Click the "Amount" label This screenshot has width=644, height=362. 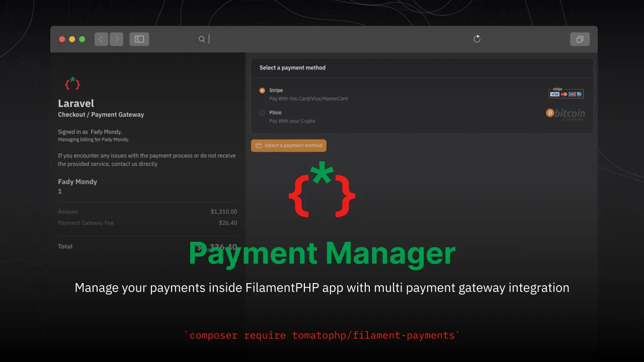click(x=68, y=212)
